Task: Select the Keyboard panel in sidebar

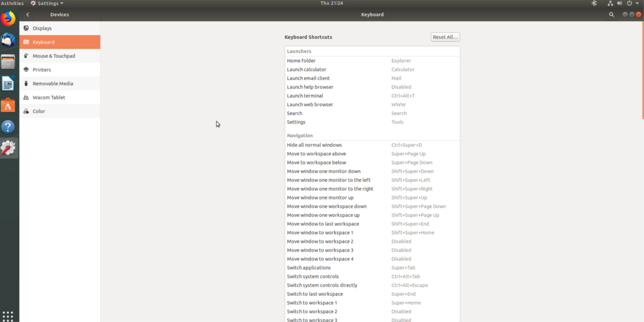Action: tap(60, 42)
